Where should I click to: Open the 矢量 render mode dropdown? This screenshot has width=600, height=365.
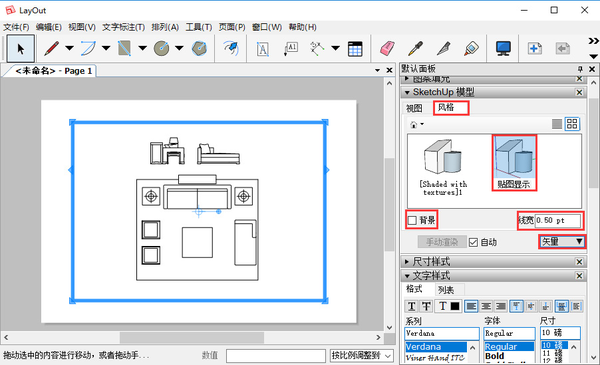coord(562,242)
